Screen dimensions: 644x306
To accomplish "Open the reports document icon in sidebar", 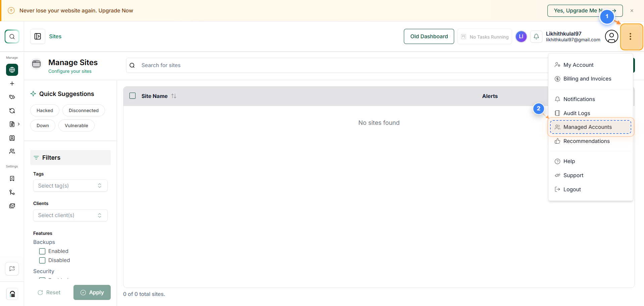I will [x=12, y=124].
